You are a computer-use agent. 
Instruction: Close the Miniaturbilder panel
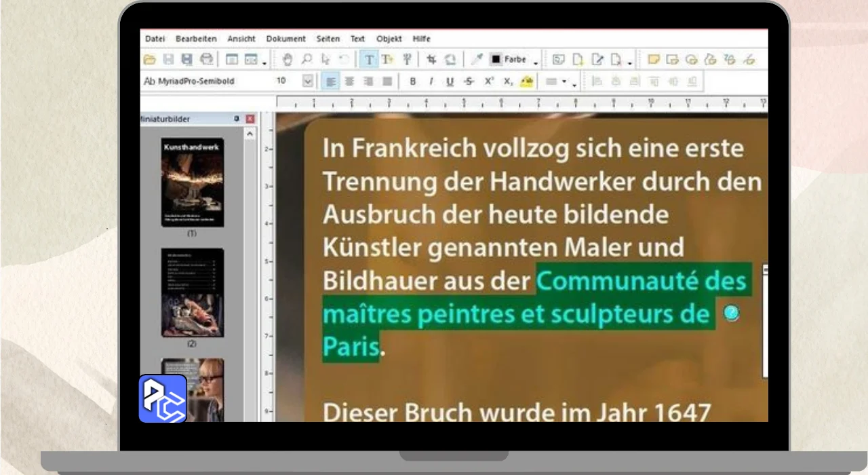pyautogui.click(x=250, y=119)
